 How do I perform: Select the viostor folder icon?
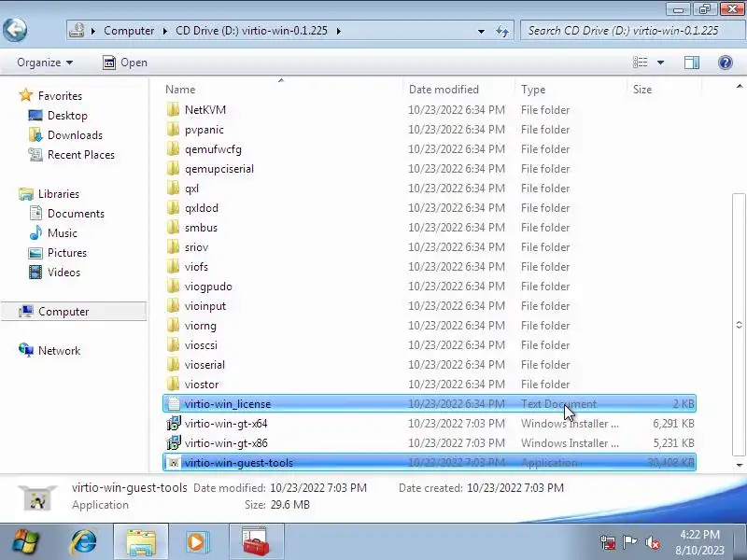coord(173,384)
